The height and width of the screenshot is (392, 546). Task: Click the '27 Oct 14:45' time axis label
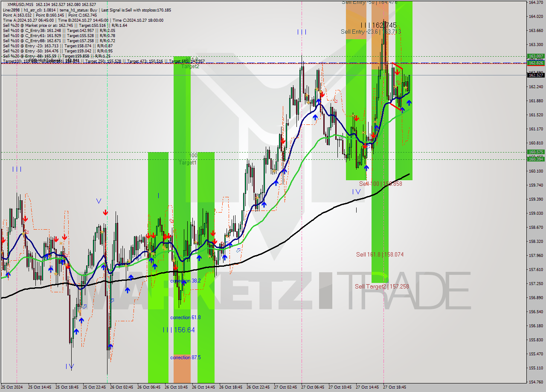(367, 387)
